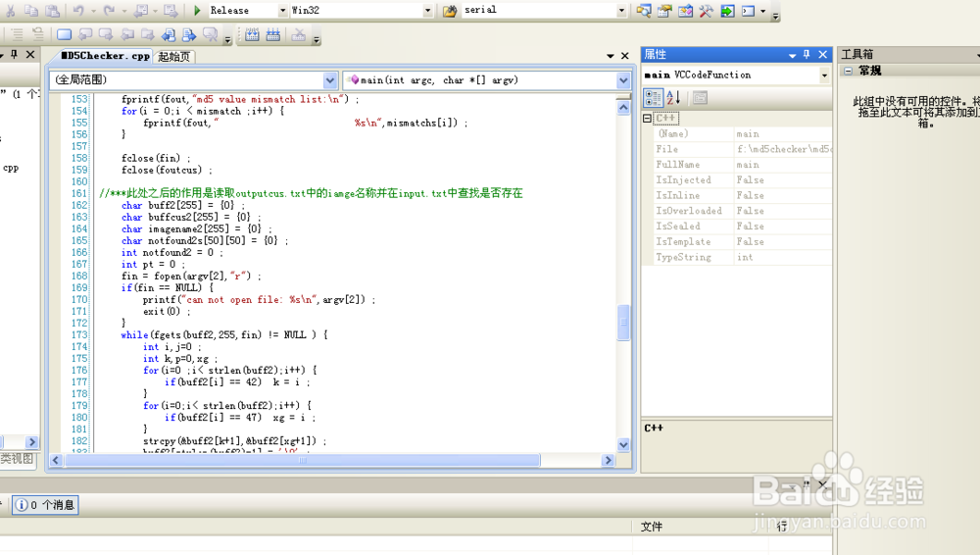Image resolution: width=980 pixels, height=555 pixels.
Task: Close the 属性 Properties panel
Action: tap(822, 55)
